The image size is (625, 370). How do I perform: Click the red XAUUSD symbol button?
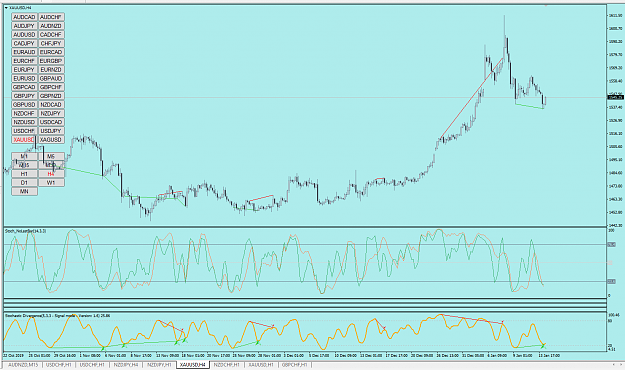click(24, 140)
